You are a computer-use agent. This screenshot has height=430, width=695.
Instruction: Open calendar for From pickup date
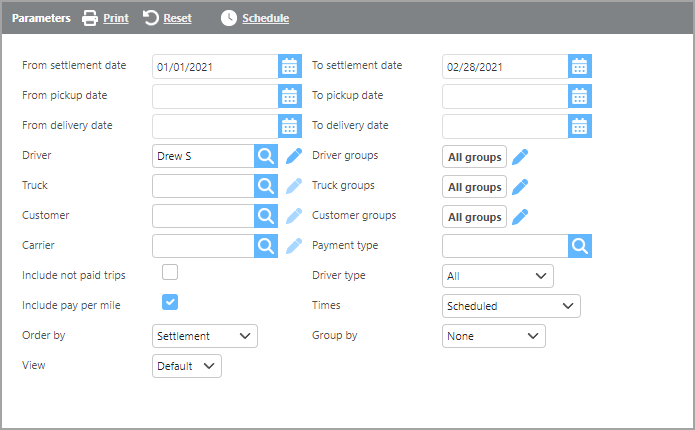coord(289,96)
